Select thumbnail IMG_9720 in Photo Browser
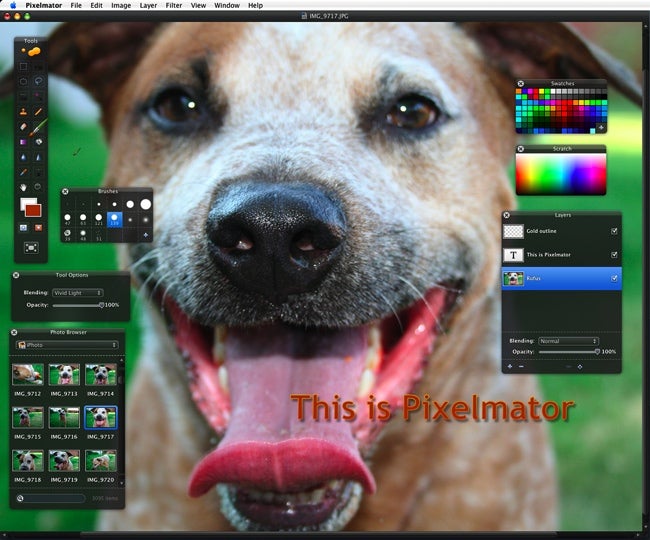Screen dimensions: 650x540 [x=101, y=460]
